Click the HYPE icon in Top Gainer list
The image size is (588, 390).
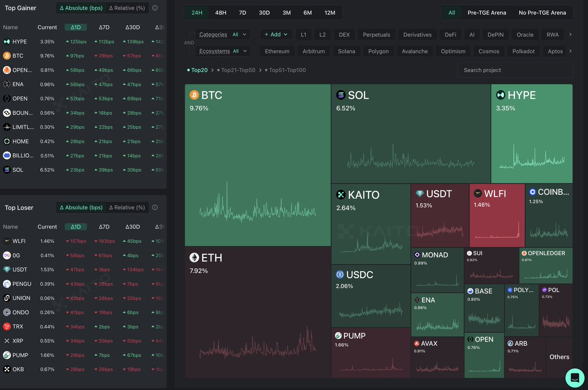[7, 42]
